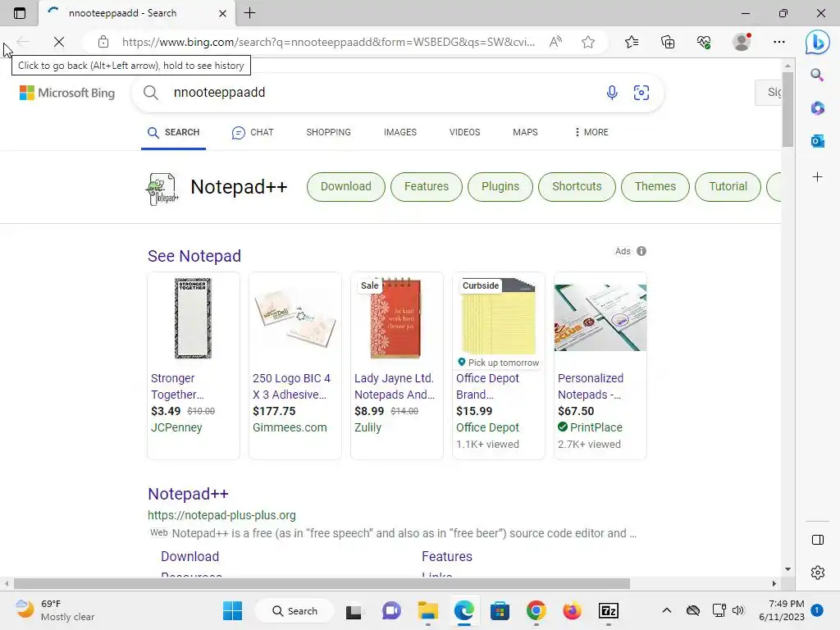This screenshot has height=630, width=840.
Task: Switch to the IMAGES tab
Action: 400,132
